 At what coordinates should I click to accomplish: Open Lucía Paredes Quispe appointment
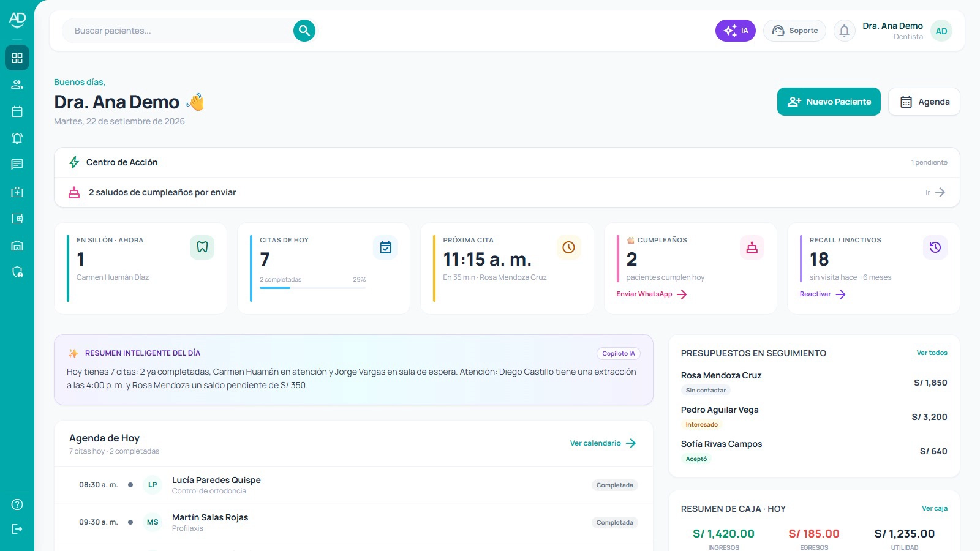pos(353,485)
